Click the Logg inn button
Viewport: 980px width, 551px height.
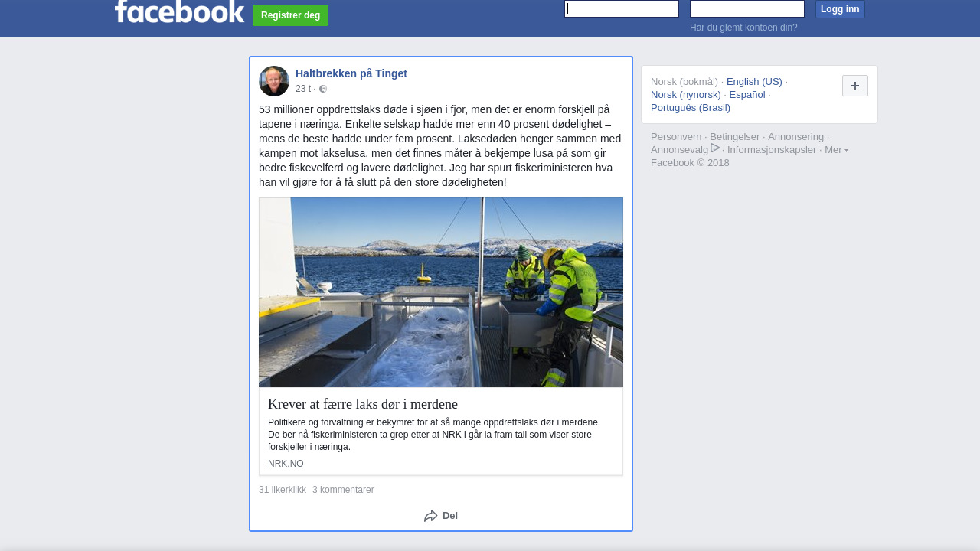(840, 9)
